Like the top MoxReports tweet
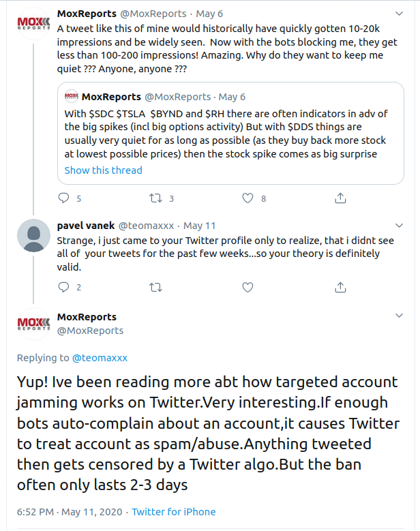 point(248,198)
